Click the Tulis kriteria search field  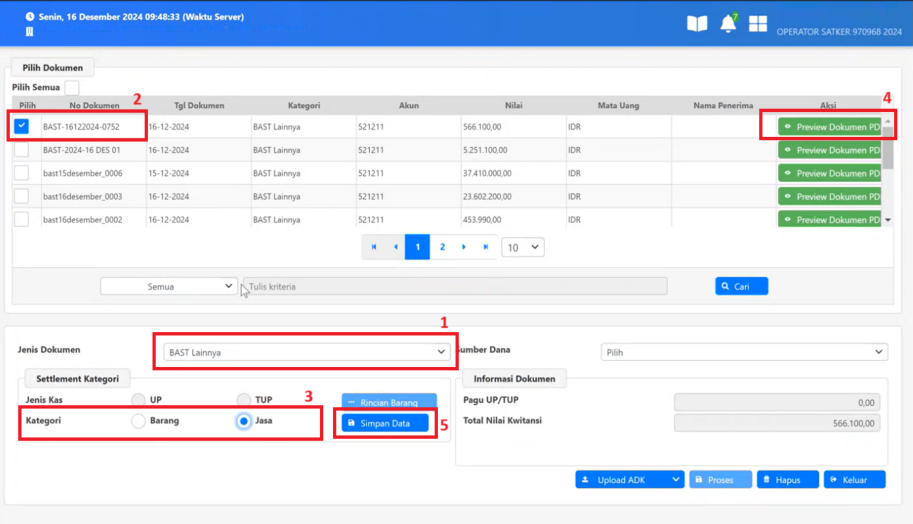click(x=455, y=286)
